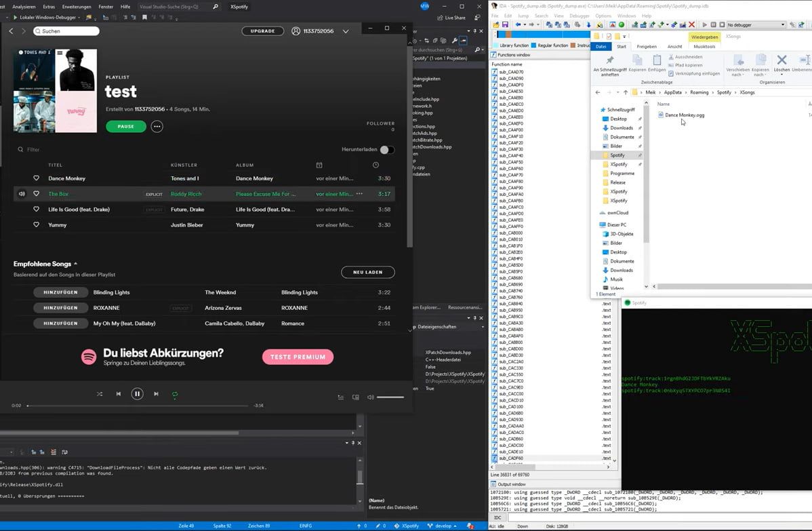Click the round pause button in player bar

tap(137, 394)
